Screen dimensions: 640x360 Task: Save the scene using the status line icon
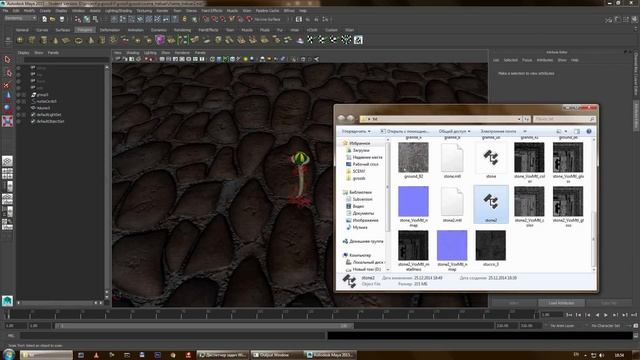pos(62,19)
